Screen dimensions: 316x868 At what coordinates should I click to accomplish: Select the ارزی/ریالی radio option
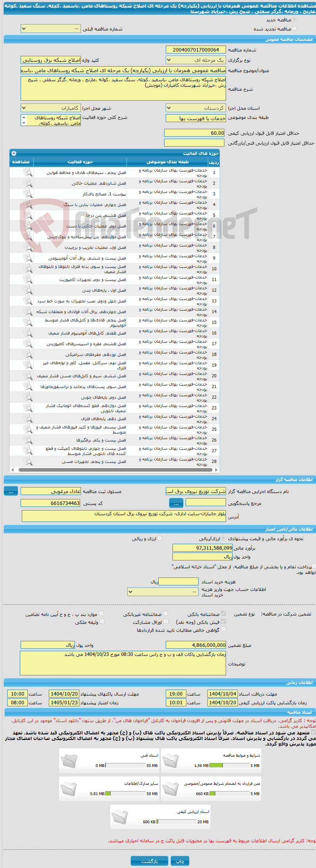[224, 538]
